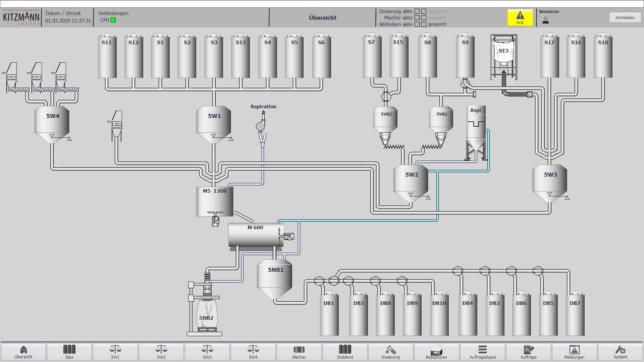The height and width of the screenshot is (362, 644).
Task: Click the 5W3 weighing hopper
Action: pyautogui.click(x=550, y=183)
